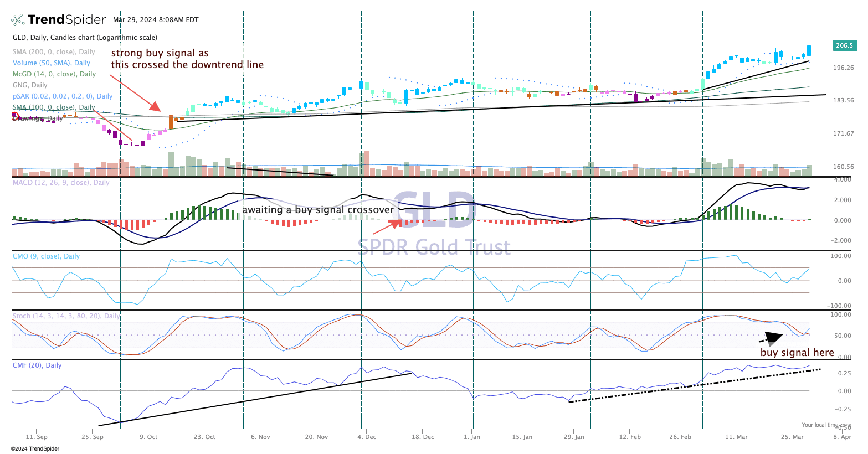Select the 'awaiting a buy signal crossover' annotation
Screen dimensions: 868x454
(x=318, y=210)
